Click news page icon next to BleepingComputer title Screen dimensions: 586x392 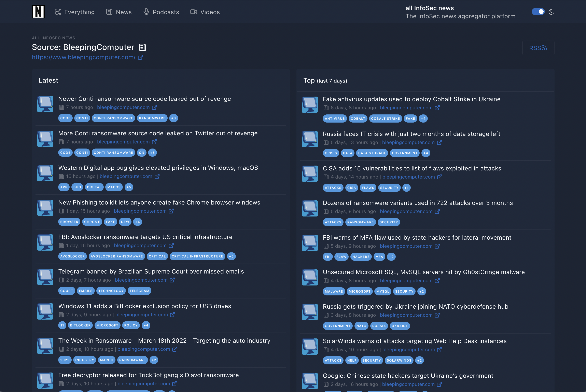tap(142, 47)
